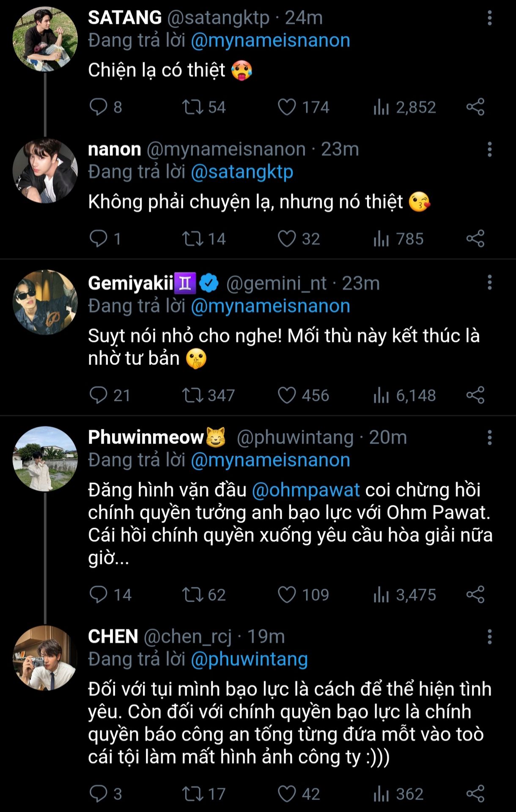This screenshot has width=516, height=812.
Task: Retweet SATANG's tweet with 54 retweets
Action: 192,107
